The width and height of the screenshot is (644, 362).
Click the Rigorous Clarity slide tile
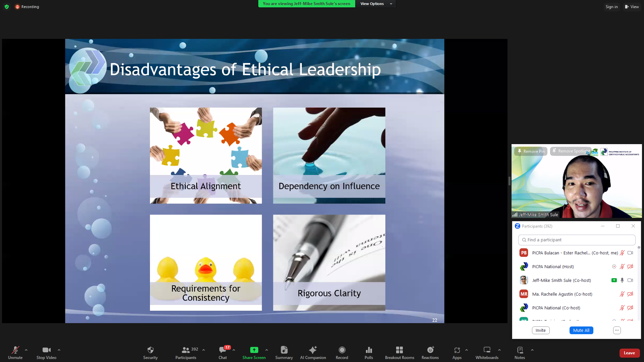(x=329, y=262)
